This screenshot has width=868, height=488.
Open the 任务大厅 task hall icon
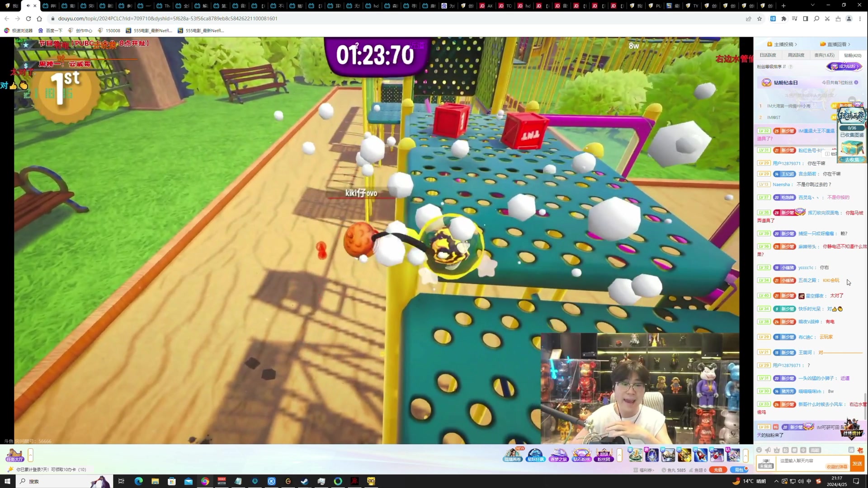[x=14, y=455]
